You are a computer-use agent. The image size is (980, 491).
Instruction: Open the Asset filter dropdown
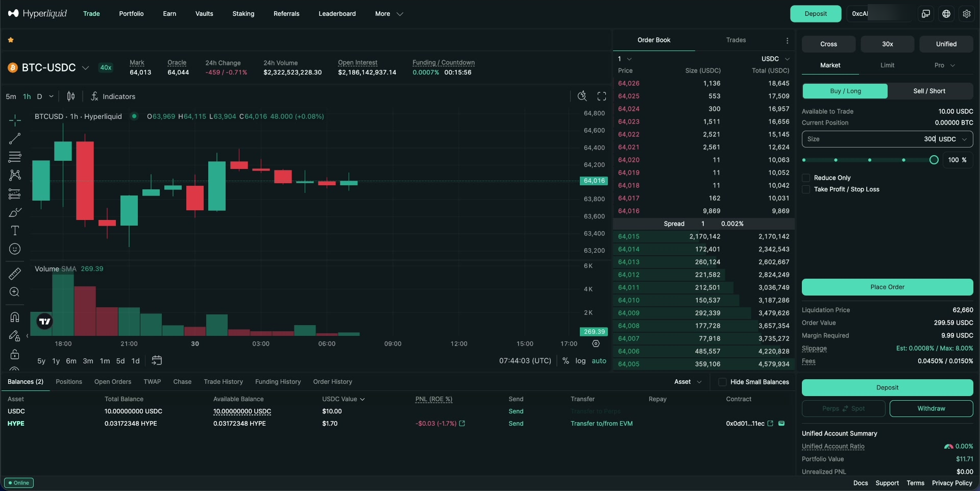[688, 382]
